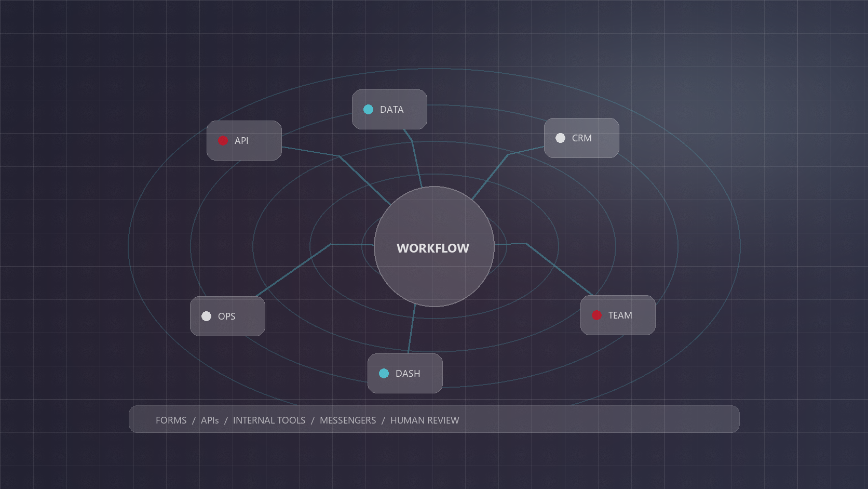
Task: Click INTERNAL TOOLS in bottom bar
Action: point(269,420)
